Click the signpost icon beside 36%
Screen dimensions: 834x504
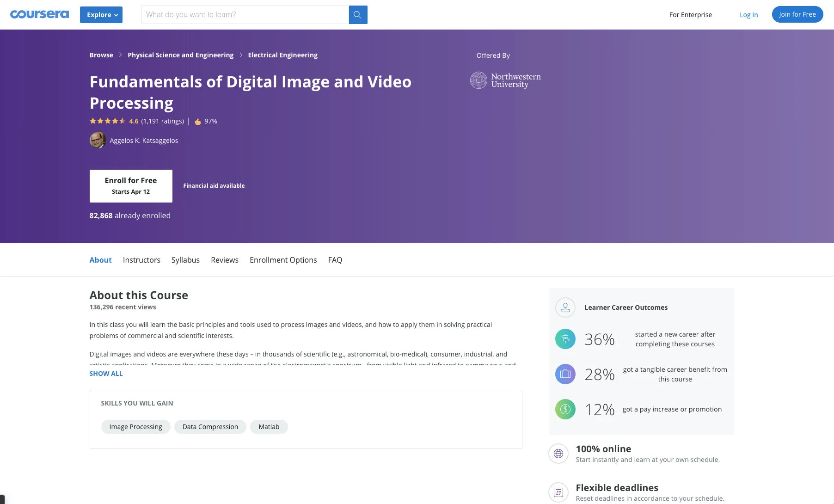(565, 339)
